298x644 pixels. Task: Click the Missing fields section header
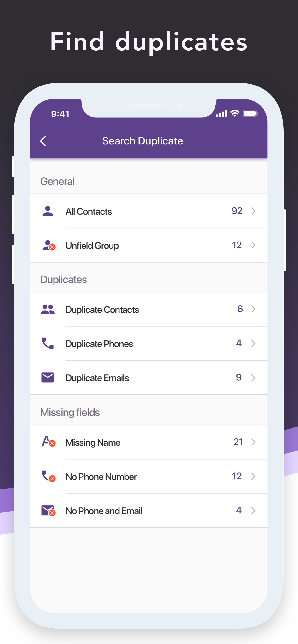[x=70, y=412]
